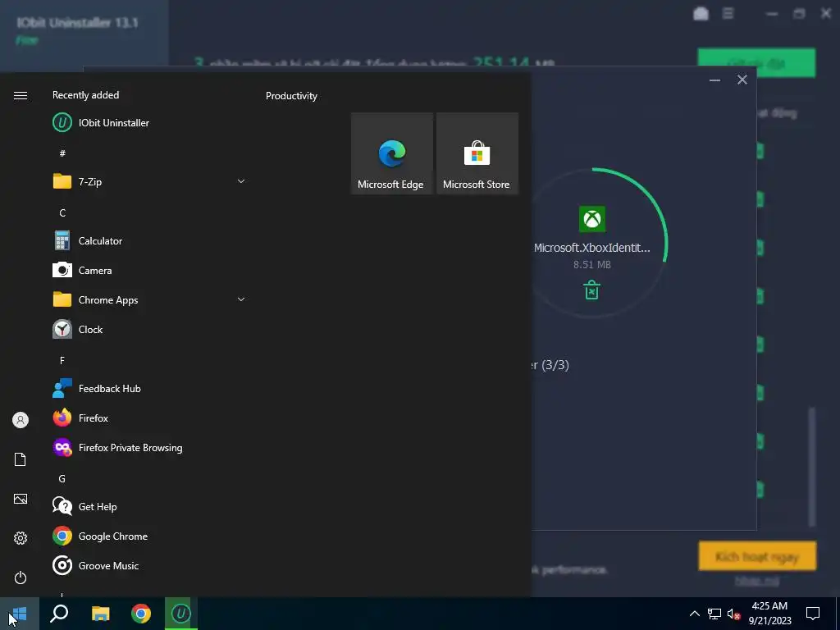
Task: Click the Productivity group title
Action: [x=291, y=96]
